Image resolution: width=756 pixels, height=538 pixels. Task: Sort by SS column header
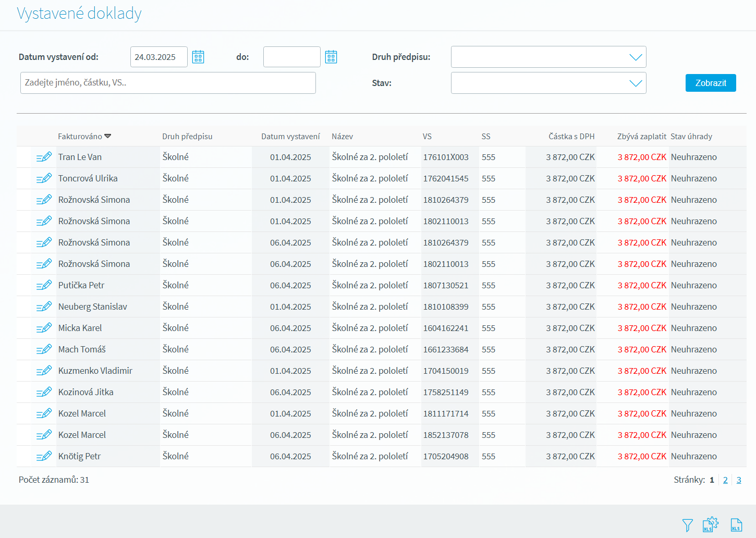point(486,136)
